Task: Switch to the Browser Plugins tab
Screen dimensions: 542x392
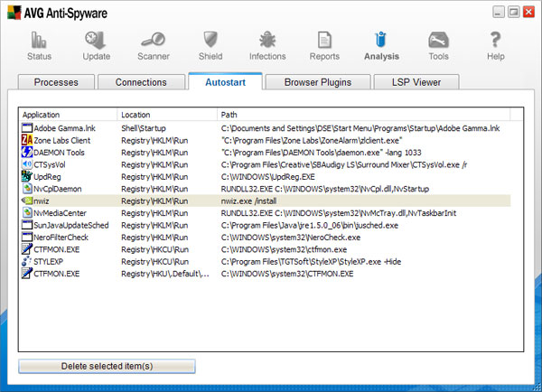Action: 318,82
